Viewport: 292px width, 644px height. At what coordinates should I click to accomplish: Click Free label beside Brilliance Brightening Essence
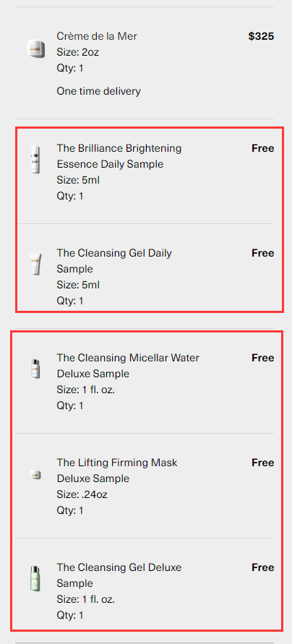coord(263,148)
